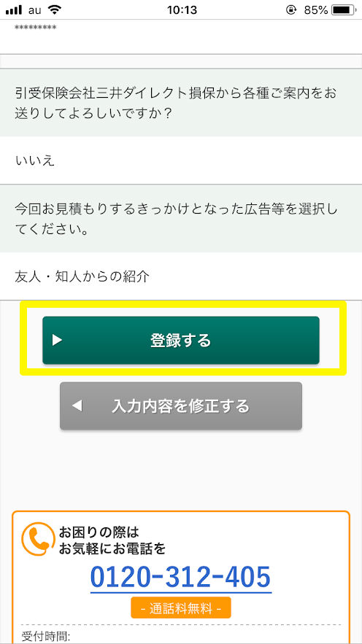Tap the 通話料無料 orange badge
The height and width of the screenshot is (644, 362).
pyautogui.click(x=181, y=608)
